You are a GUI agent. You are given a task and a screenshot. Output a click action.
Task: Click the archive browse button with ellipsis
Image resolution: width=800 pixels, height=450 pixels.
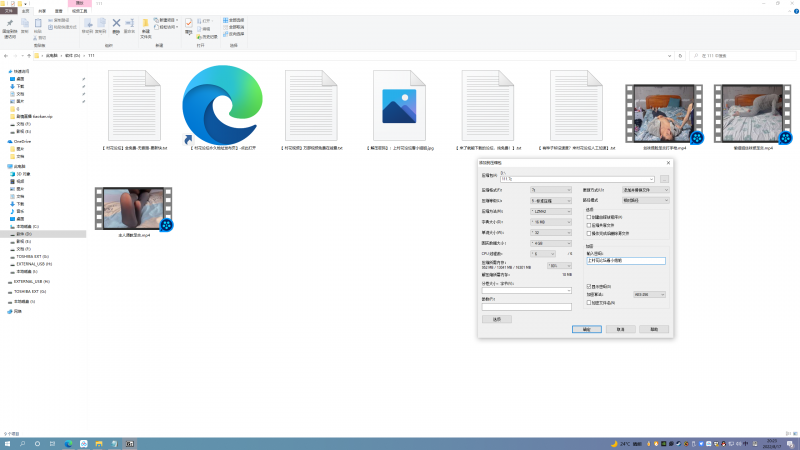pos(663,178)
